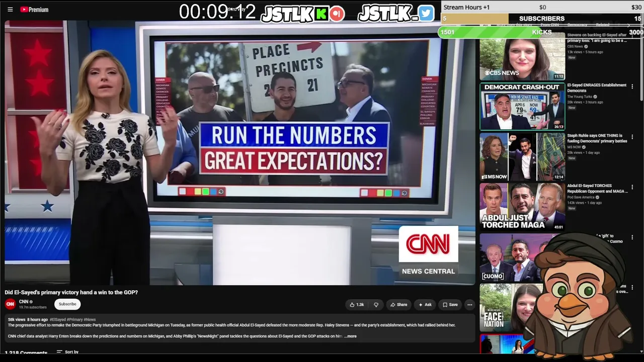
Task: Open 'Steph Ruhle says ONE THING' title
Action: [x=597, y=138]
